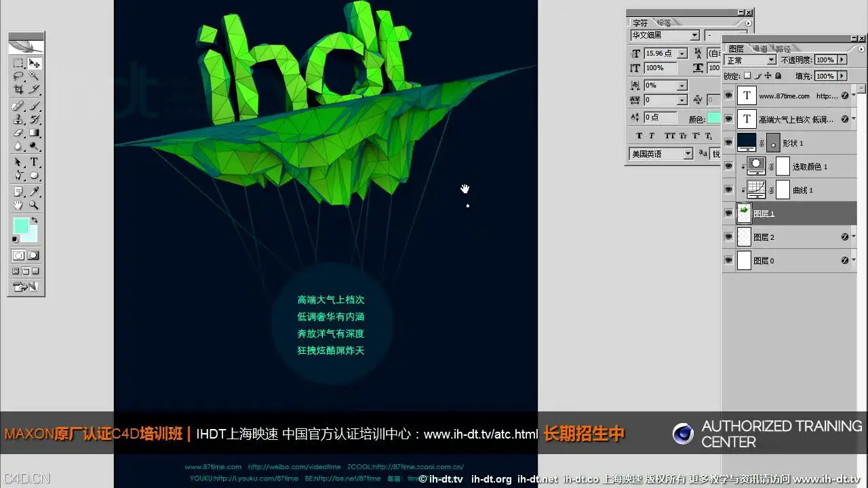The image size is (868, 488).
Task: Select the History Brush tool
Action: pyautogui.click(x=34, y=119)
